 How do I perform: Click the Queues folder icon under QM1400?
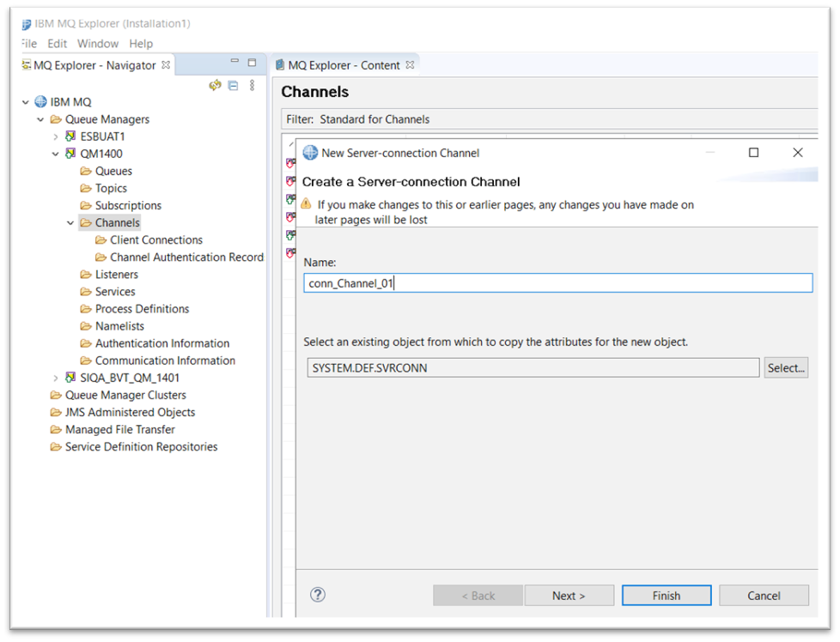coord(84,171)
